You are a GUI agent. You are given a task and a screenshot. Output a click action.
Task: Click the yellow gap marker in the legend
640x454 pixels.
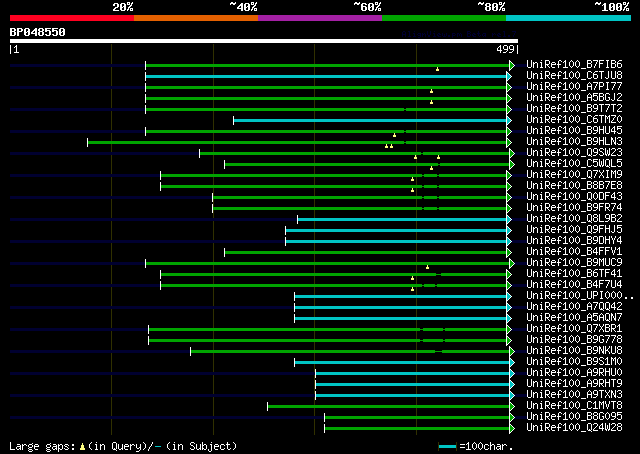pos(82,447)
